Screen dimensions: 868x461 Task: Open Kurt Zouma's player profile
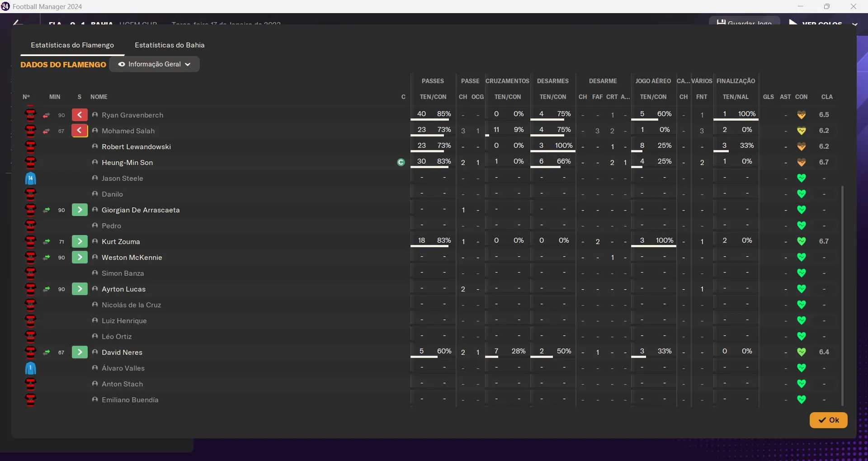(x=121, y=242)
